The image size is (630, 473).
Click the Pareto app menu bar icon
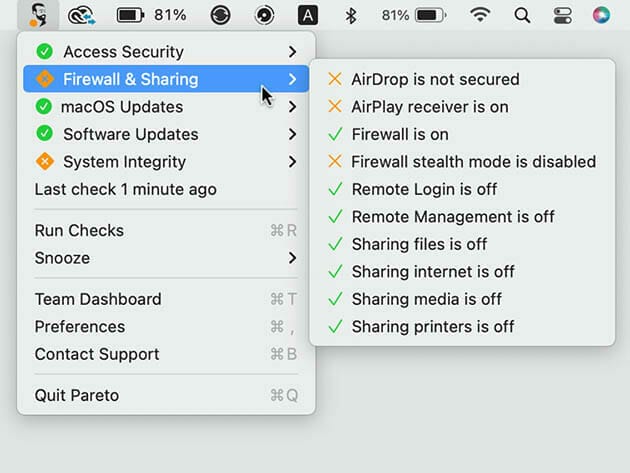39,15
